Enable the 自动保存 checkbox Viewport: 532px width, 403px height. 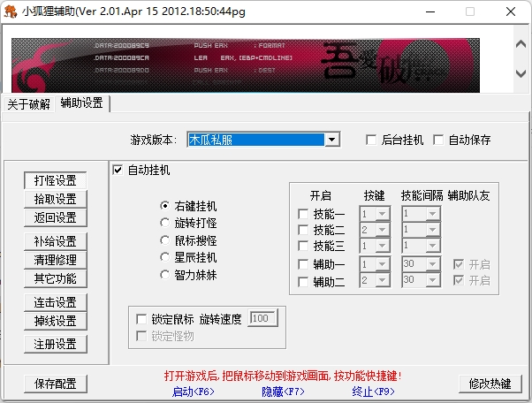click(439, 140)
